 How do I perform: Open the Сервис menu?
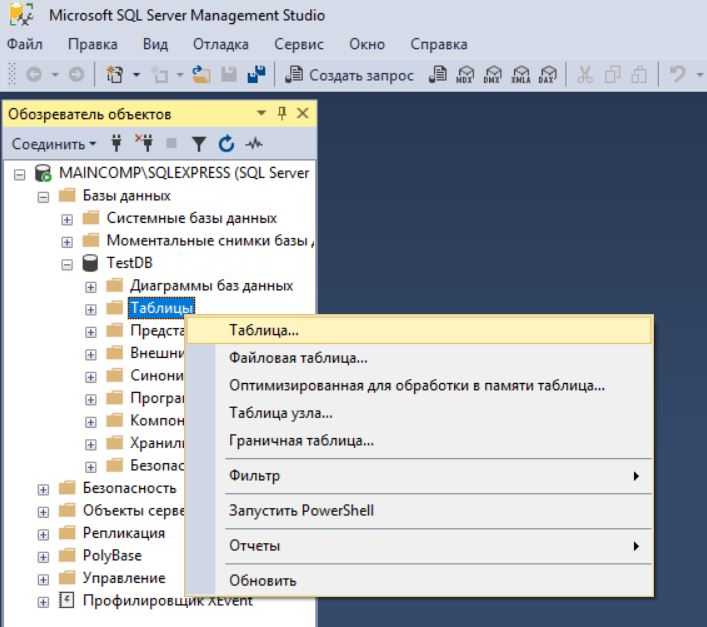(299, 44)
